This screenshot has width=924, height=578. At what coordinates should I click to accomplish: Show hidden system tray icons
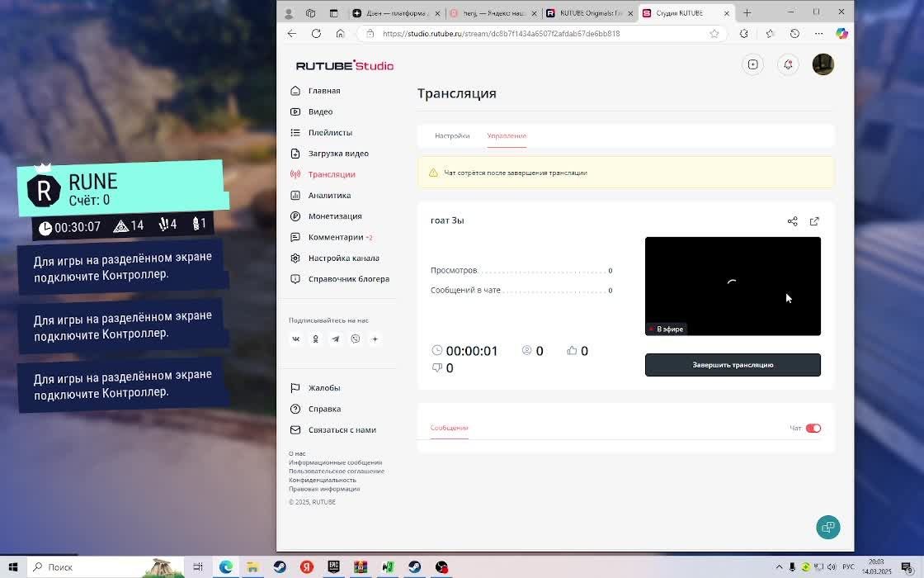(x=779, y=566)
